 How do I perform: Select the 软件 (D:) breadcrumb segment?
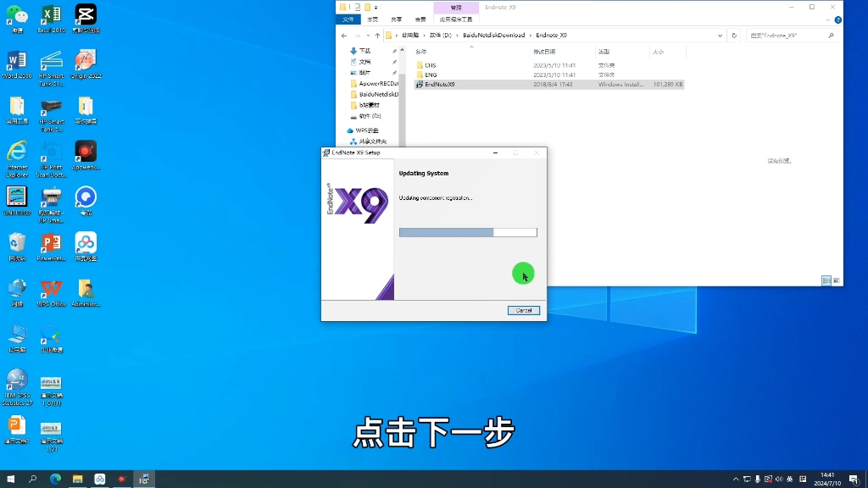click(441, 36)
